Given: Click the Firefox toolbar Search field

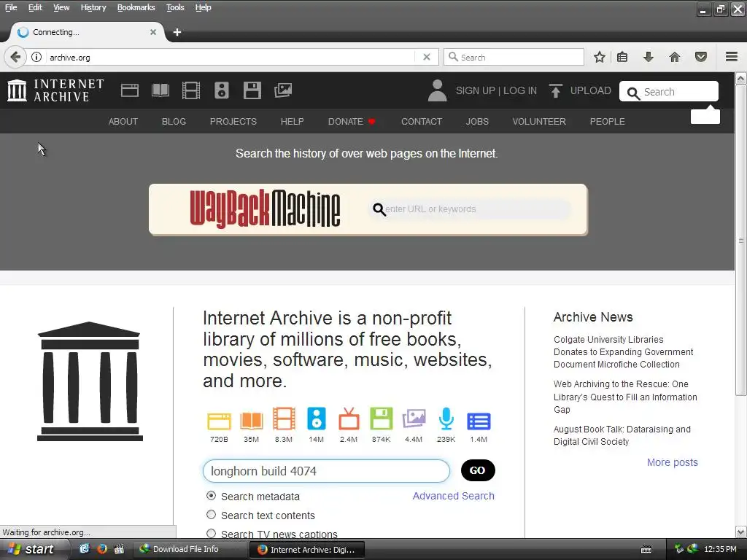Looking at the screenshot, I should coord(514,57).
